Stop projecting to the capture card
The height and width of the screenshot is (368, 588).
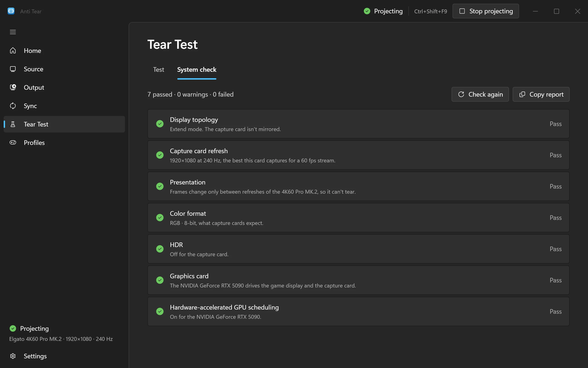486,11
